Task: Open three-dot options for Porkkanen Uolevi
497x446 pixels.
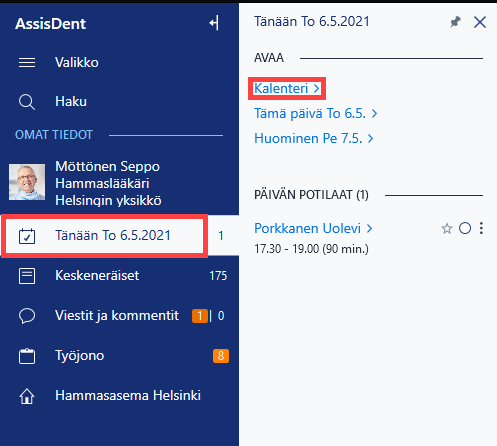Action: coord(481,228)
